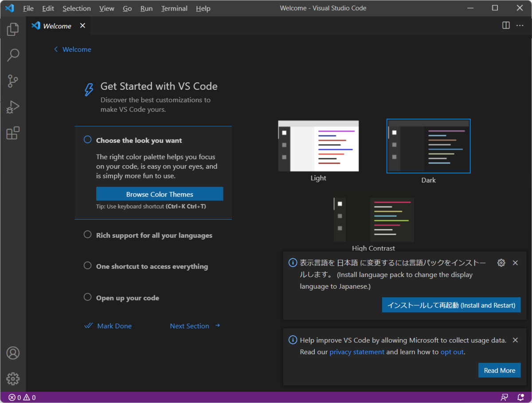
Task: Open notifications bell in status bar
Action: (x=520, y=397)
